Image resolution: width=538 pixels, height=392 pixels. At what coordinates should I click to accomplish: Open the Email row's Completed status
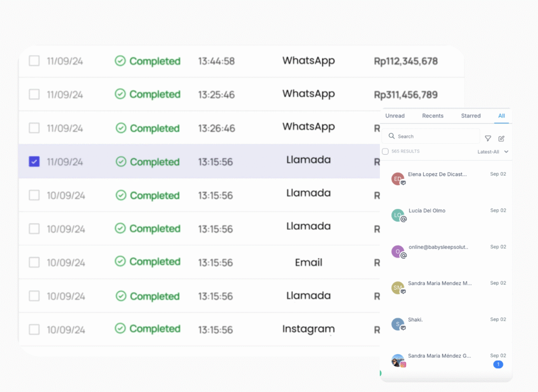[147, 261]
